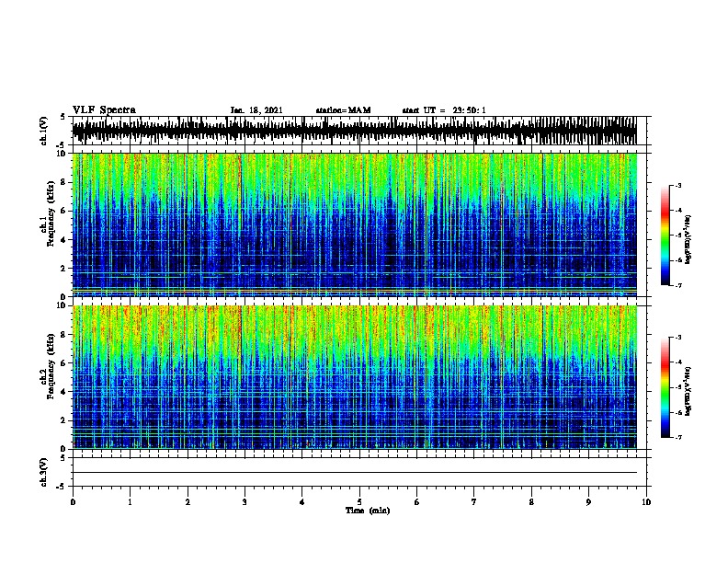
Task: Click the "5" tick on ch.1(V) axis
Action: tap(63, 117)
